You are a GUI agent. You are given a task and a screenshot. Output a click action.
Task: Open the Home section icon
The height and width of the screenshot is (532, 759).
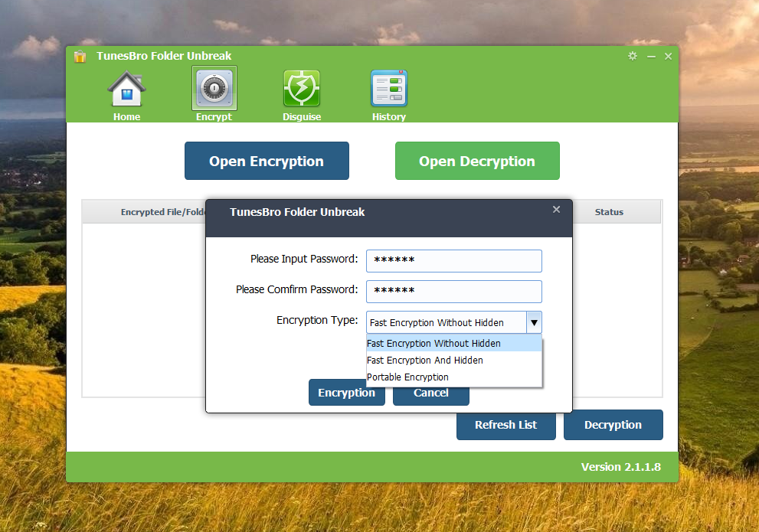click(x=126, y=90)
